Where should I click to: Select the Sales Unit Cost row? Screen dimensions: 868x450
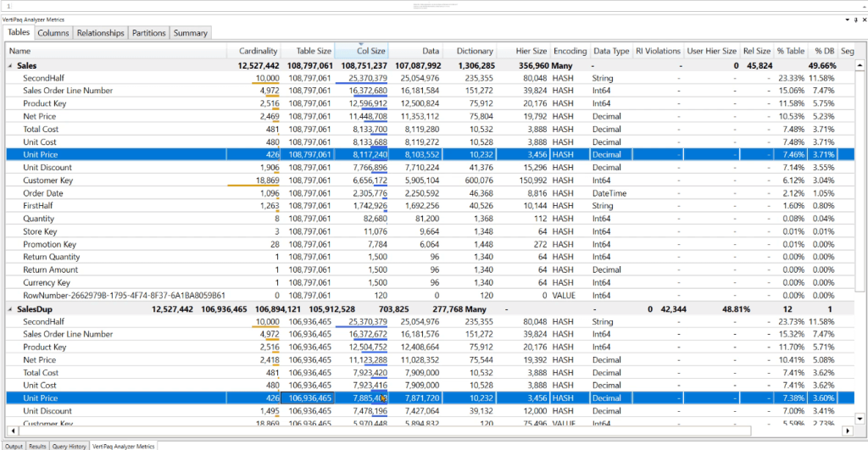(x=430, y=142)
